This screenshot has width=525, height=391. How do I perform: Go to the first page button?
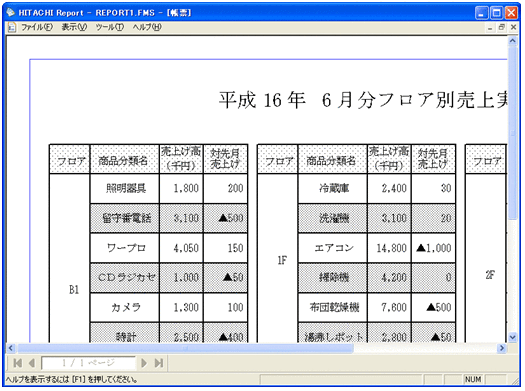click(x=17, y=363)
